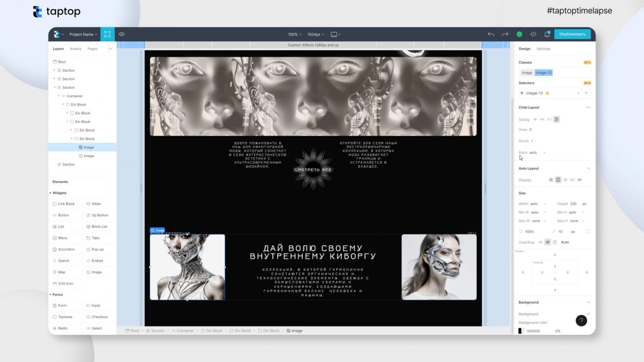The image size is (644, 362).
Task: Toggle preview mode eye icon in toolbar
Action: point(122,34)
